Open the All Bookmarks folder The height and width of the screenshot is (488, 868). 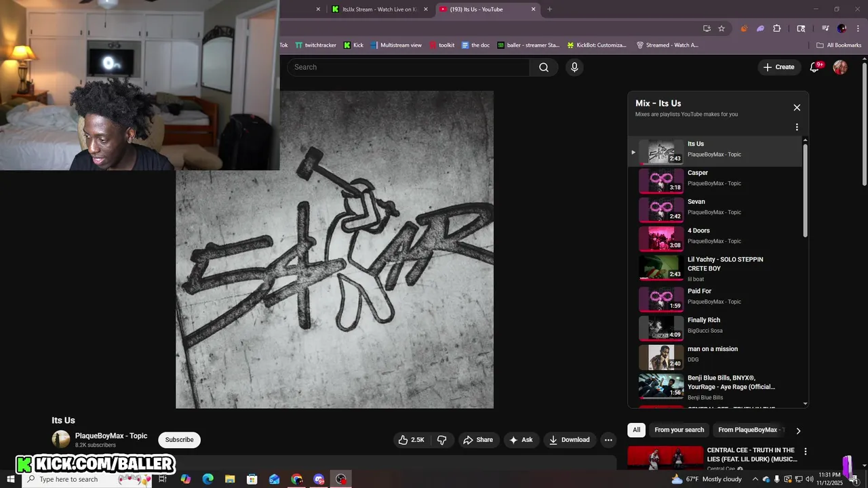839,45
